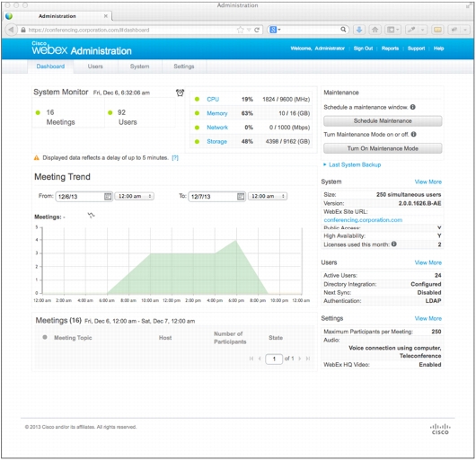Open the CPU monitor link

[213, 100]
